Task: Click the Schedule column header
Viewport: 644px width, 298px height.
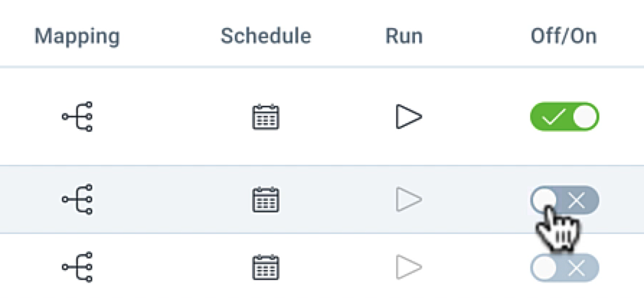Action: click(x=266, y=36)
